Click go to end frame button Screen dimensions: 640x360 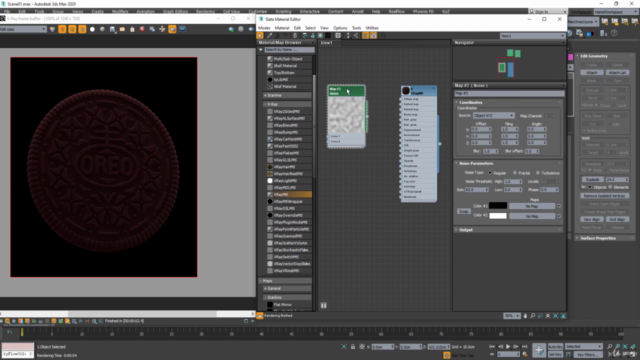tap(525, 347)
